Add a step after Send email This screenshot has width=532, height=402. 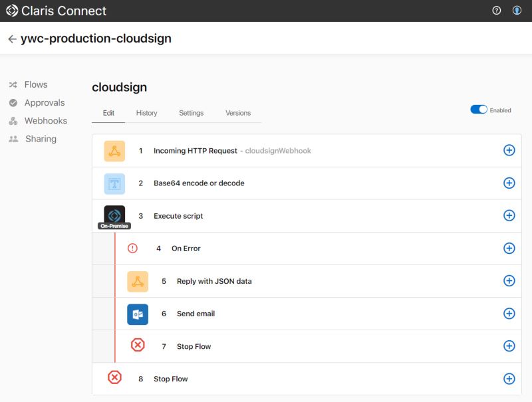coord(509,314)
